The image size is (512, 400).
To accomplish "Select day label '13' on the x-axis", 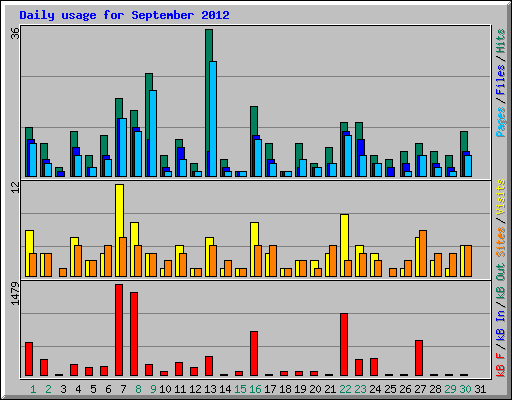I will pyautogui.click(x=210, y=389).
